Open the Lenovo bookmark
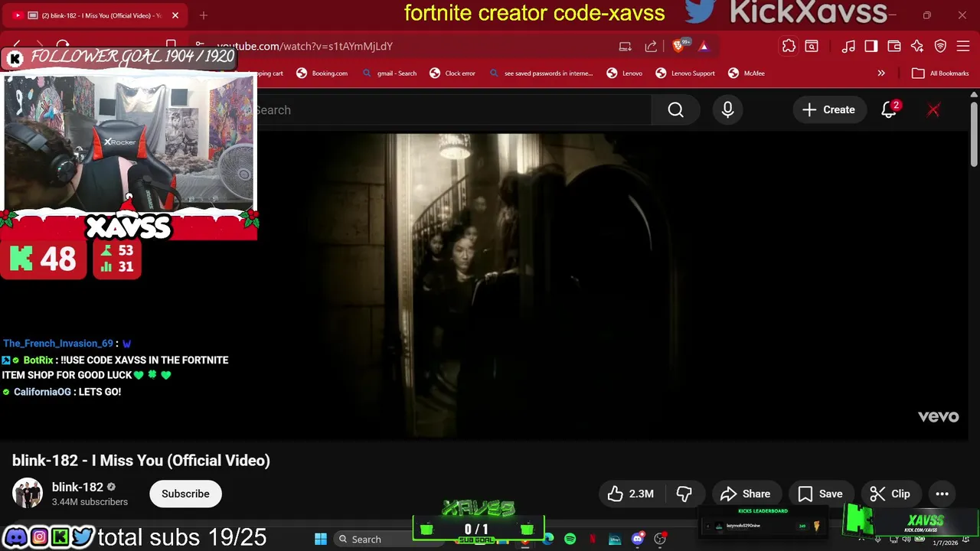 [x=624, y=73]
